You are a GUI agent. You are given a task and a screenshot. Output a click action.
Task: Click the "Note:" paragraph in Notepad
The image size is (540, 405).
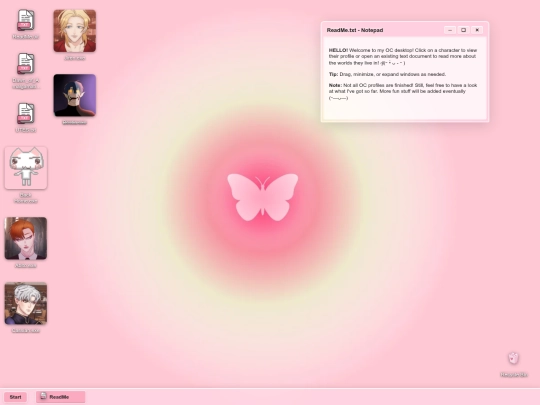tap(403, 92)
